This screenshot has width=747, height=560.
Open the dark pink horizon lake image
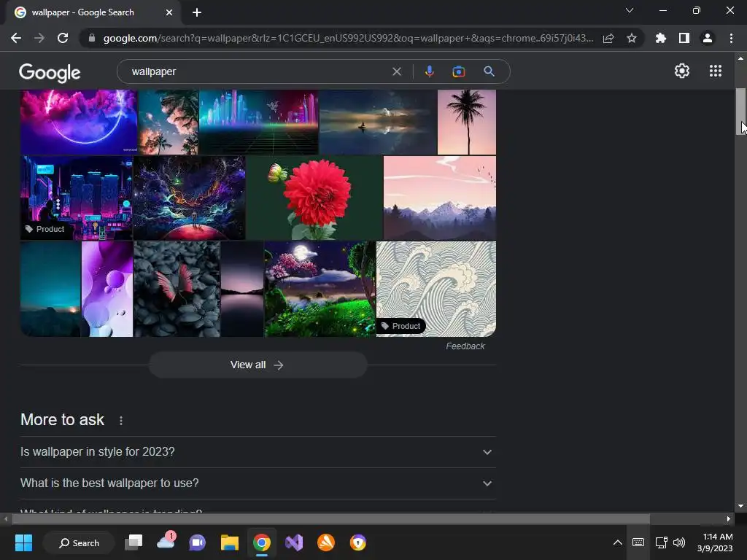tap(242, 289)
